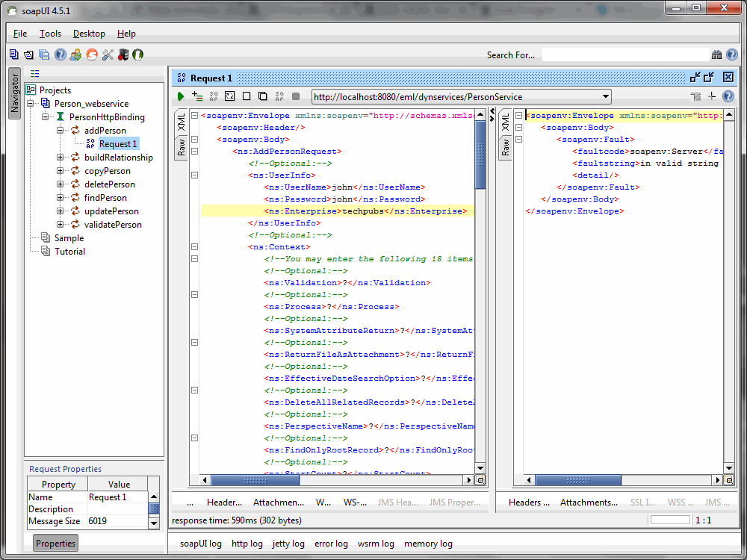The width and height of the screenshot is (747, 560).
Task: Click the request editor horizontal scrollbar thumb
Action: pyautogui.click(x=255, y=480)
